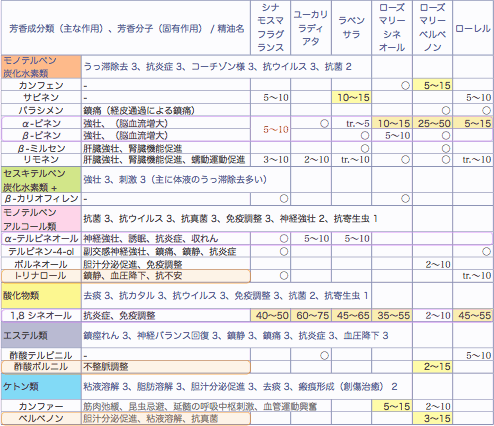Image resolution: width=494 pixels, height=426 pixels.
Task: Click the ローズマリーベルベノン column header
Action: [432, 28]
